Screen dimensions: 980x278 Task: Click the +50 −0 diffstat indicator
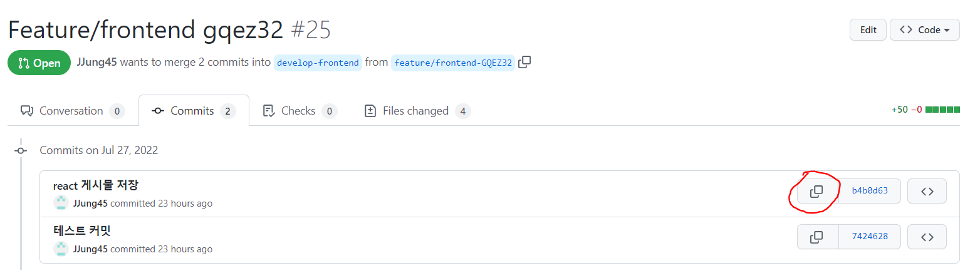pos(925,110)
